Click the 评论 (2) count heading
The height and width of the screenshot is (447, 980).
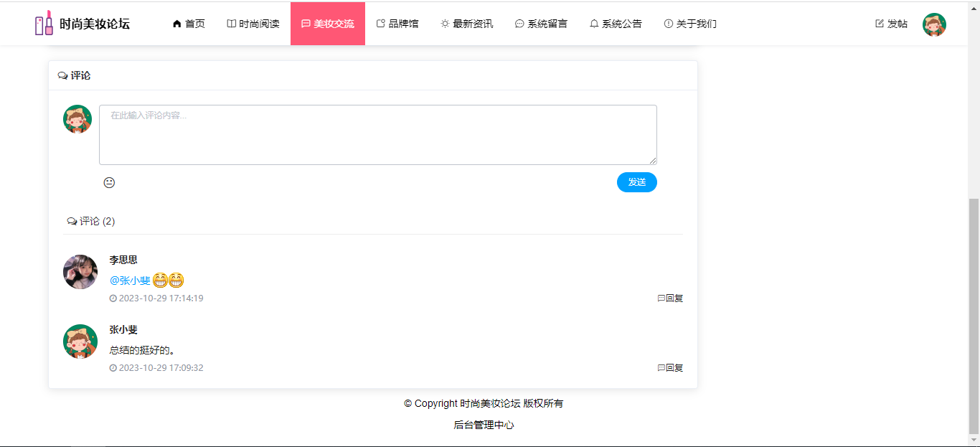tap(91, 221)
